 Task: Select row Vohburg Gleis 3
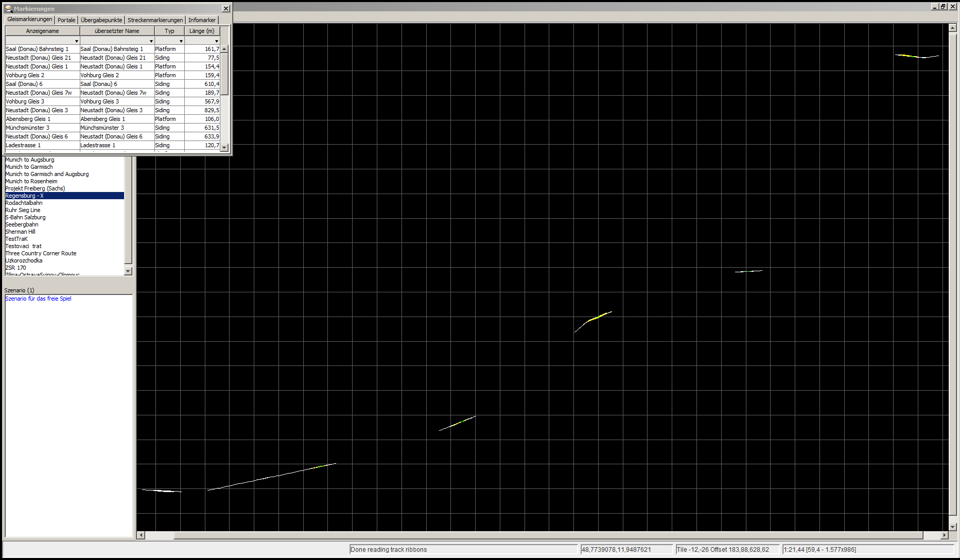[x=113, y=101]
